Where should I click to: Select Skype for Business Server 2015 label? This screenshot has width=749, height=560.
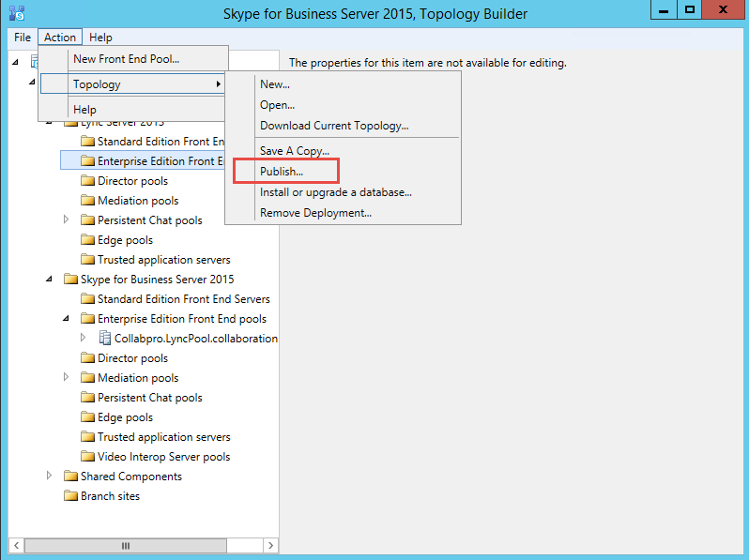[157, 280]
